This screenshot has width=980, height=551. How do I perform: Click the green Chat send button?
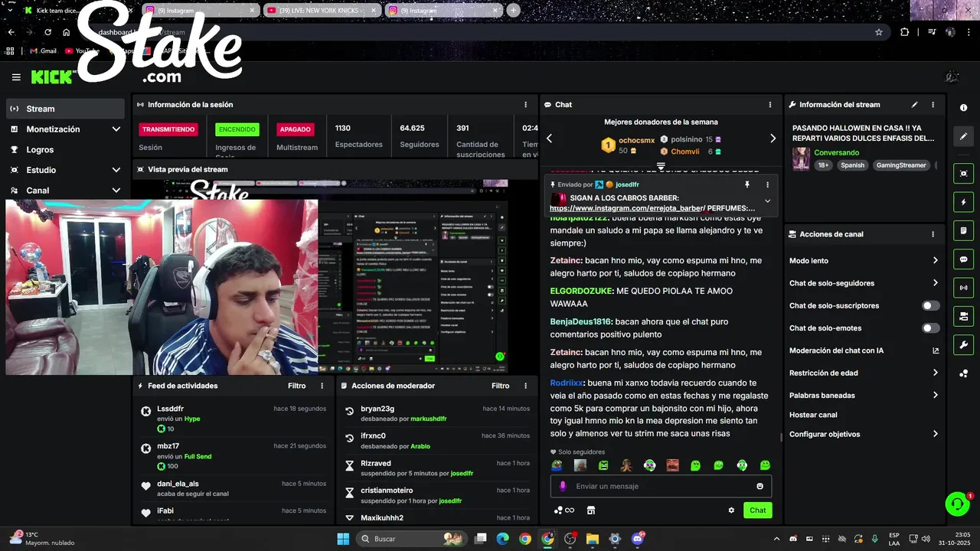click(x=757, y=510)
